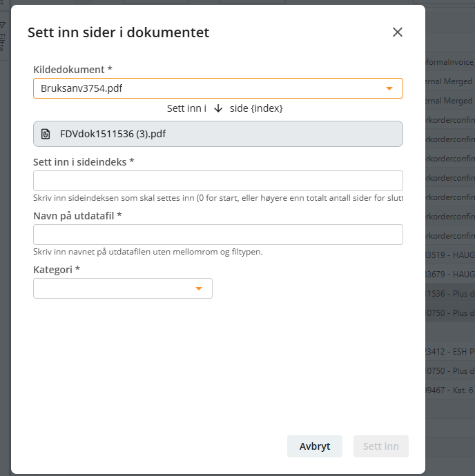Click the 'side {index}' text
Viewport: 475px width, 476px height.
tap(256, 108)
